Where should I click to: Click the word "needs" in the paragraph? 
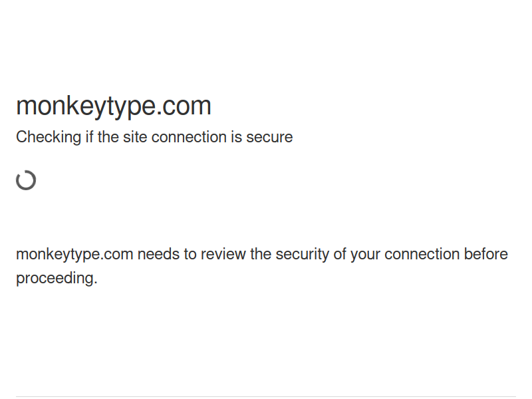[x=158, y=255]
